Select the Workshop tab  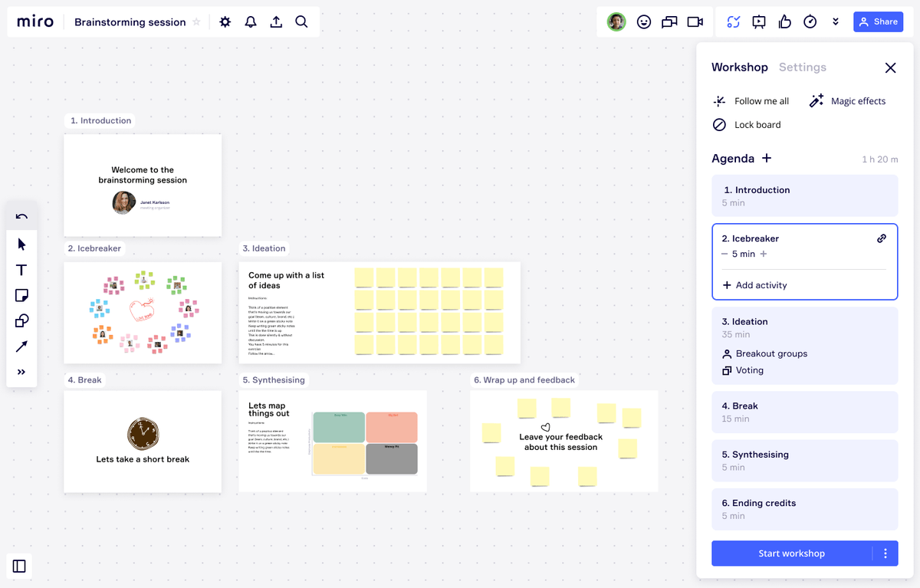pyautogui.click(x=739, y=67)
